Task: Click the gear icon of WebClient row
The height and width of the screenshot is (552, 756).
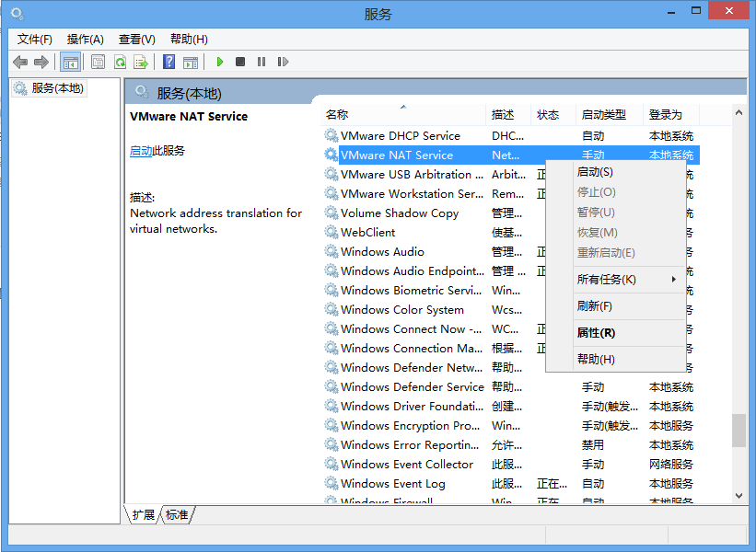Action: point(331,232)
